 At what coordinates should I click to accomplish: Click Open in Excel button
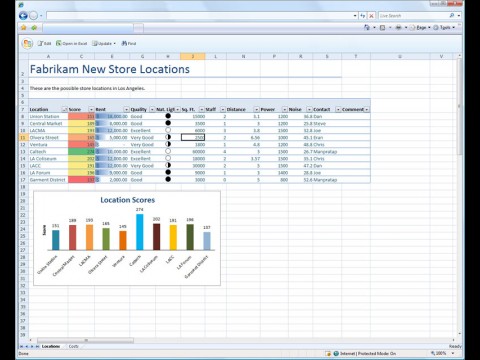71,43
